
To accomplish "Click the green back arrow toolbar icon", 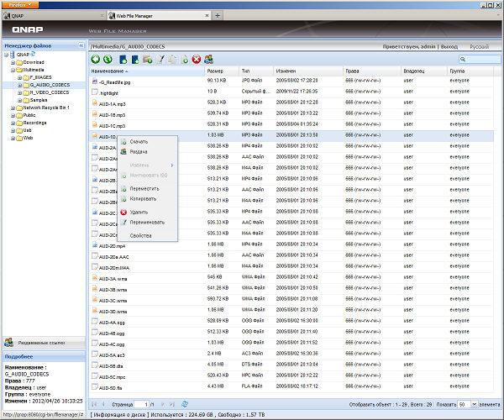I will (96, 59).
